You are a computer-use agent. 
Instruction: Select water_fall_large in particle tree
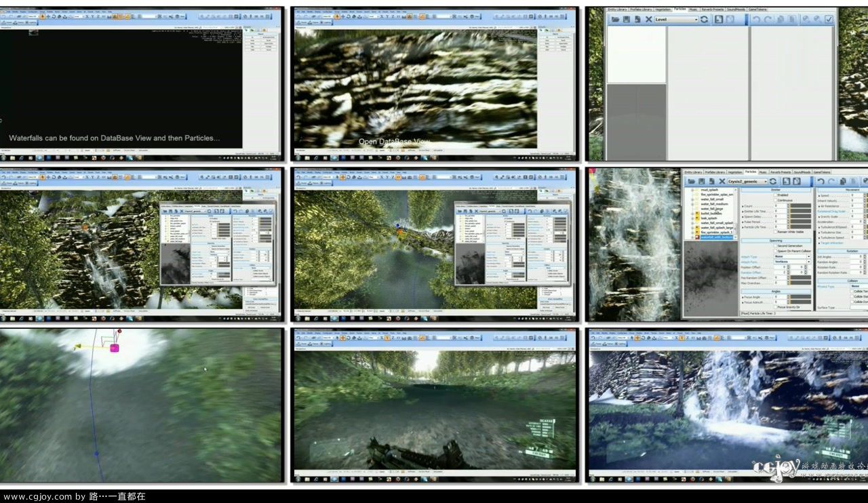click(x=712, y=209)
